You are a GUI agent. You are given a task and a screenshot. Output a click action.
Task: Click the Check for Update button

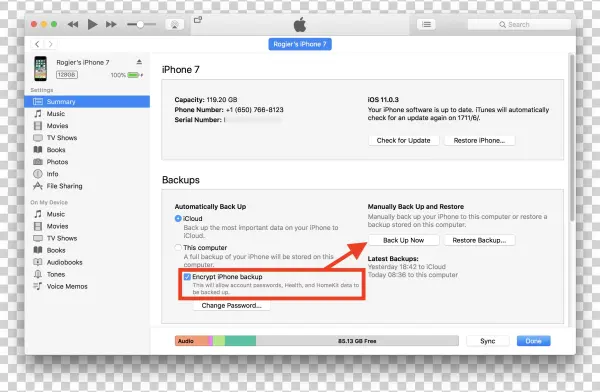pyautogui.click(x=403, y=140)
